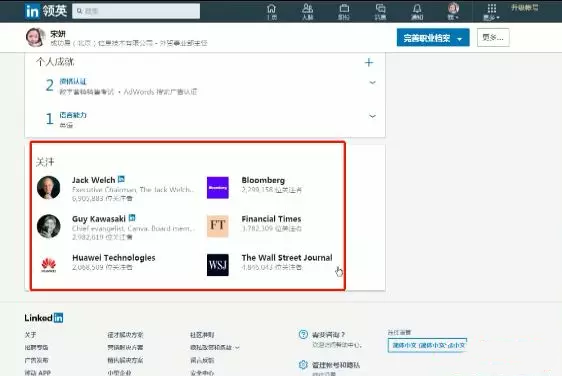Screen dimensions: 562x376
Task: Open the Me profile avatar menu
Action: click(453, 11)
